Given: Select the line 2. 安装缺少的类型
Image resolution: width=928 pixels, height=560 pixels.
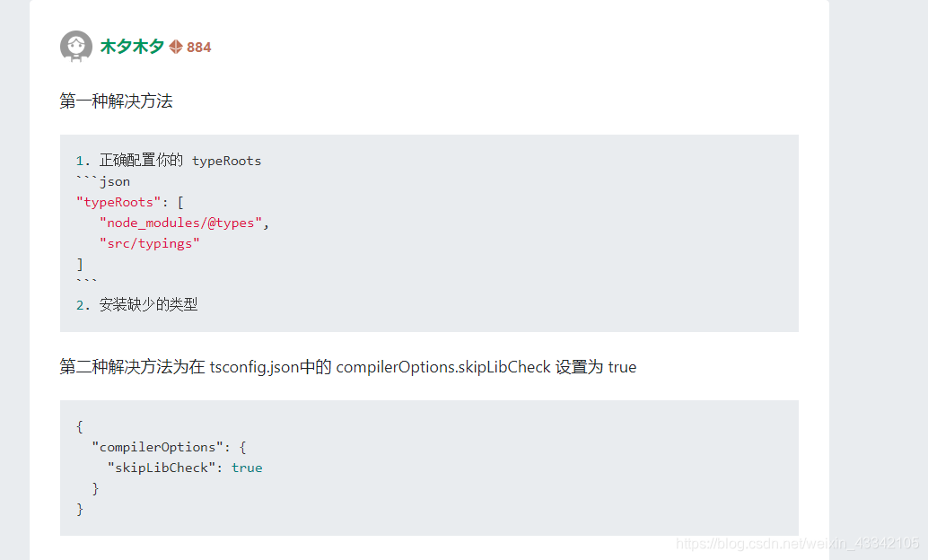Looking at the screenshot, I should 136,304.
